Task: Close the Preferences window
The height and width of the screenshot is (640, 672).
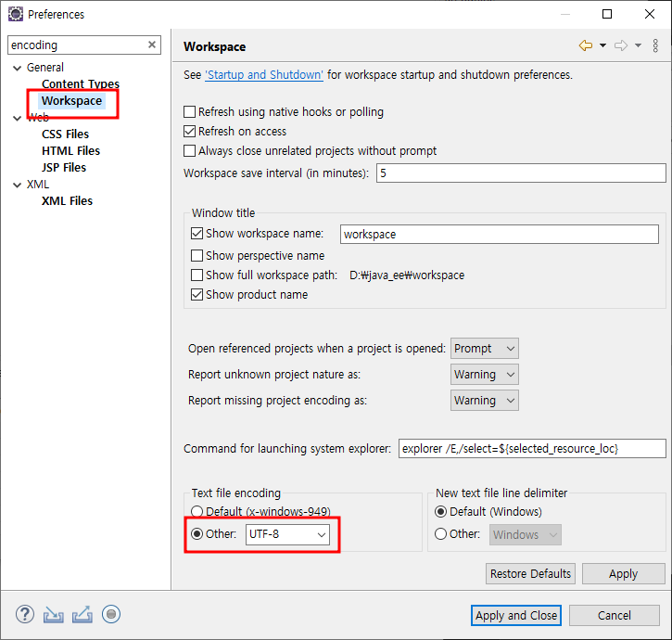Action: tap(649, 14)
